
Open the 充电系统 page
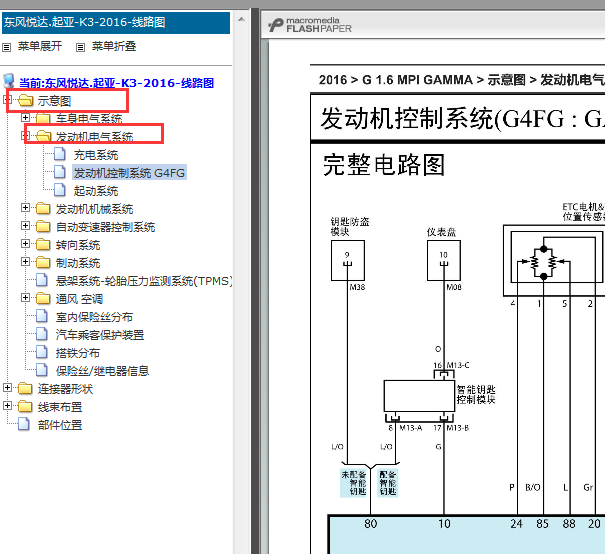pos(96,155)
